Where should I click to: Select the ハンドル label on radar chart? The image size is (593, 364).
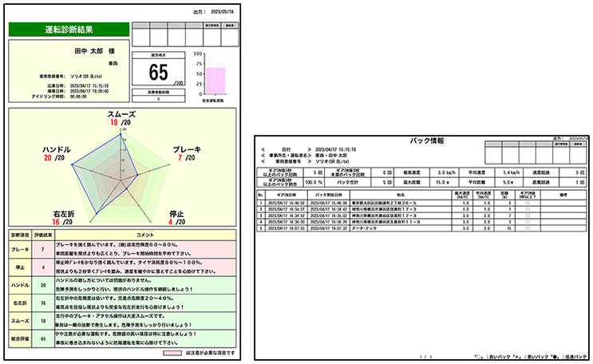click(54, 150)
